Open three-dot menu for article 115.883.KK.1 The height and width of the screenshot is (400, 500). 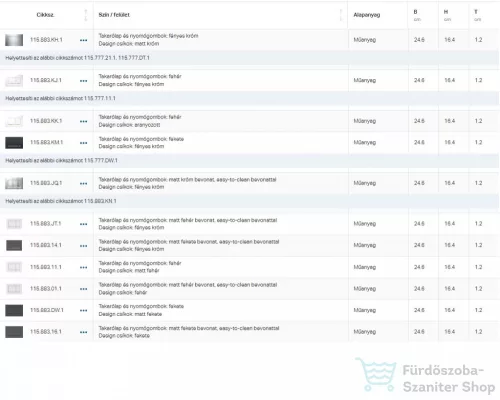[83, 121]
